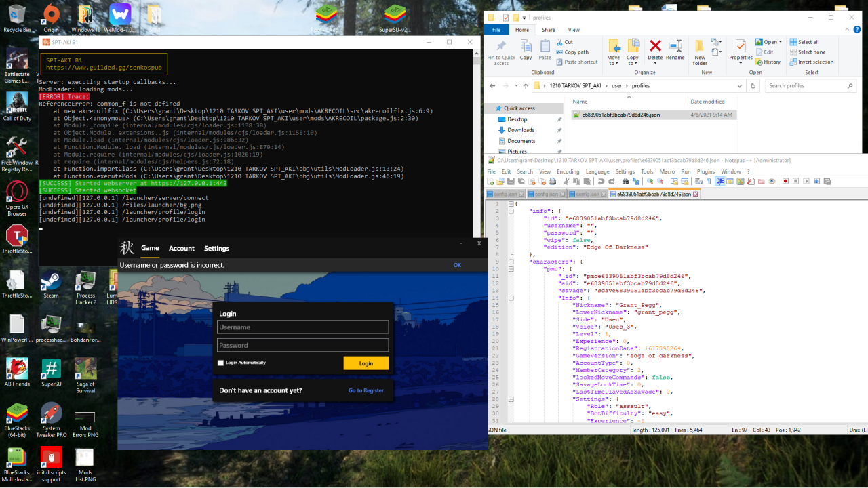868x488 pixels.
Task: Click the Password field in launcher
Action: pos(303,345)
